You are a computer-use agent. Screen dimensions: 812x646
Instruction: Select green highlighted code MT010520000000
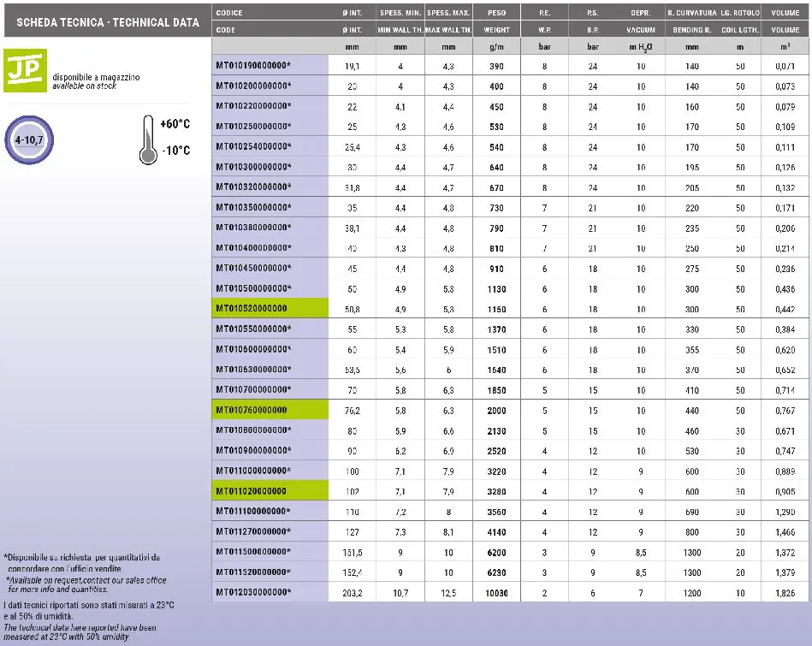pos(252,309)
